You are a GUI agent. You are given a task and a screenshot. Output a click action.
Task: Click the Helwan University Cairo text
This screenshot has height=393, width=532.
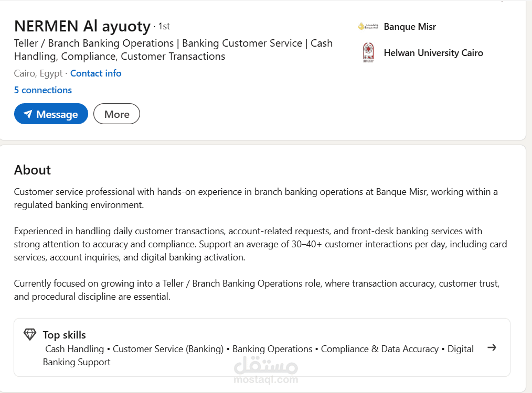(433, 53)
